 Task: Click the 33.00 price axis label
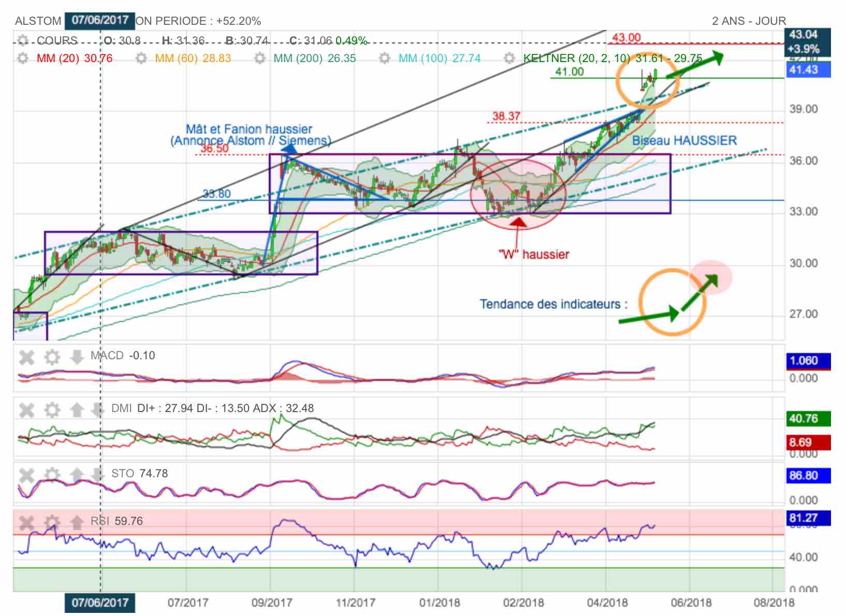point(804,212)
